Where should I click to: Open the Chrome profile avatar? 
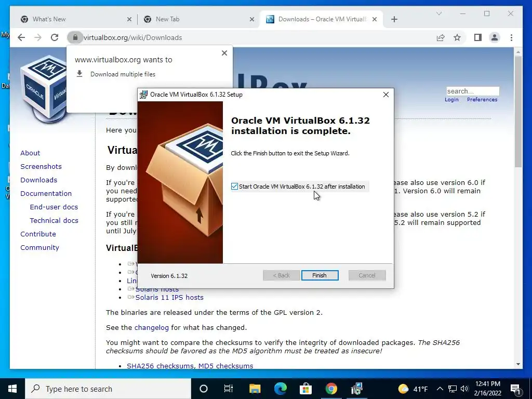click(x=495, y=37)
